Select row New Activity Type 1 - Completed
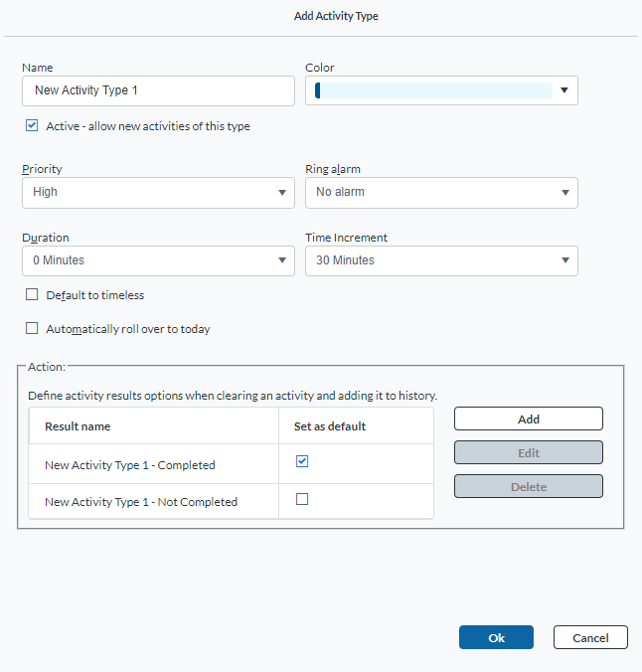Viewport: 642px width, 672px height. (231, 464)
